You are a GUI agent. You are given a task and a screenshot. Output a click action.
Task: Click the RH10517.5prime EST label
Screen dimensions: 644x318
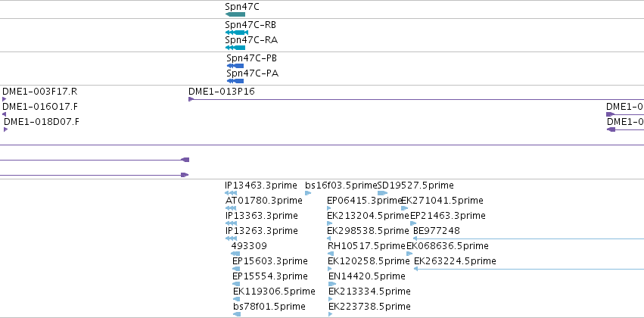(366, 246)
